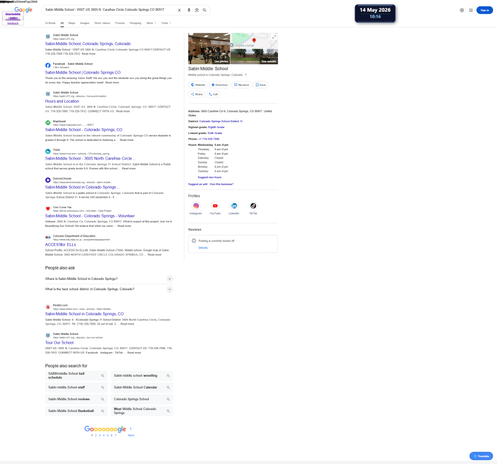
Task: Switch to the Maps tab
Action: [72, 23]
